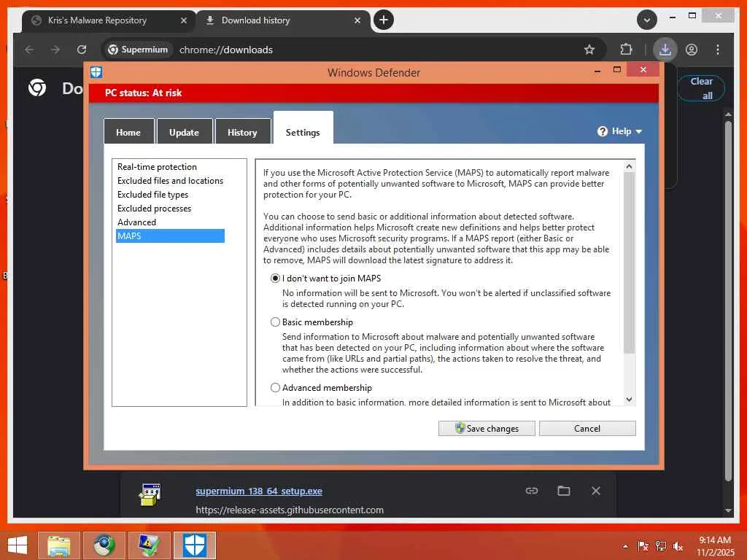Click the Cancel button in Defender
The image size is (747, 560).
coord(587,428)
